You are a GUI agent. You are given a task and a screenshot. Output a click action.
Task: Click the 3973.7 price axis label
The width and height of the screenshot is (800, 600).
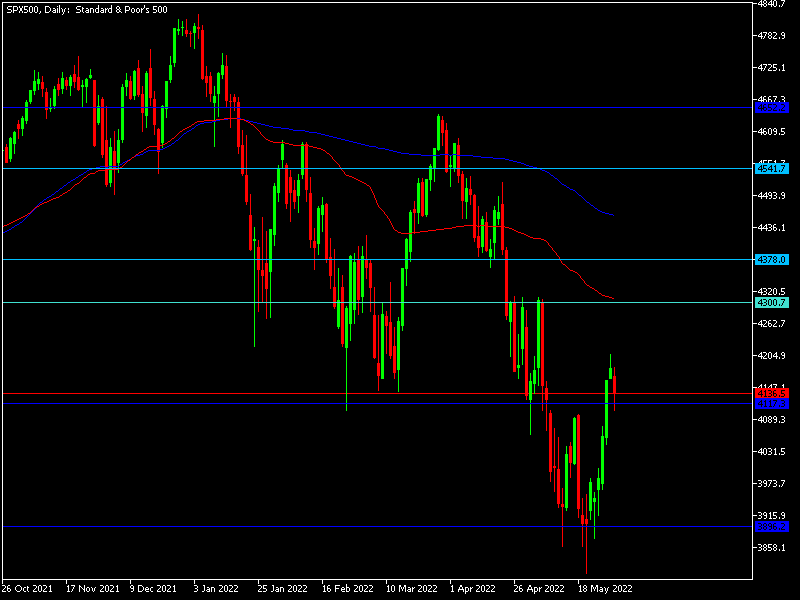tap(771, 483)
